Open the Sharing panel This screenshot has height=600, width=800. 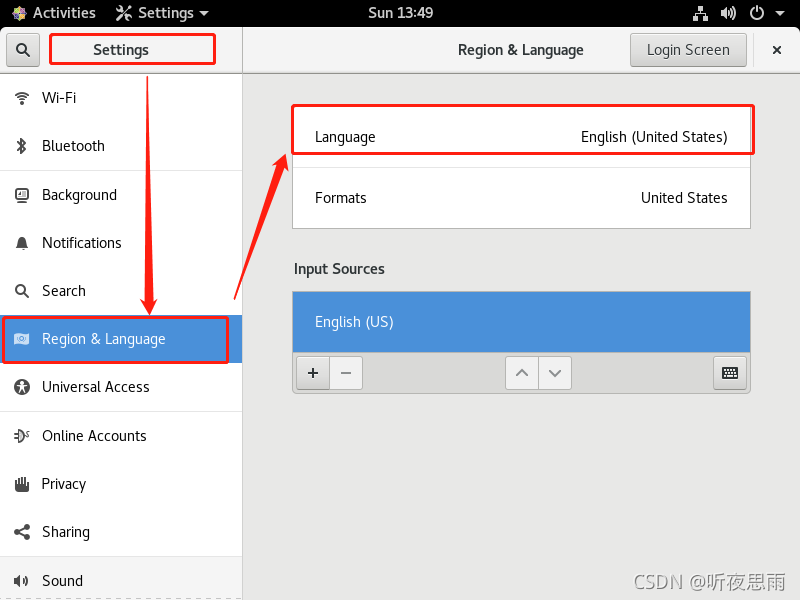pyautogui.click(x=121, y=532)
